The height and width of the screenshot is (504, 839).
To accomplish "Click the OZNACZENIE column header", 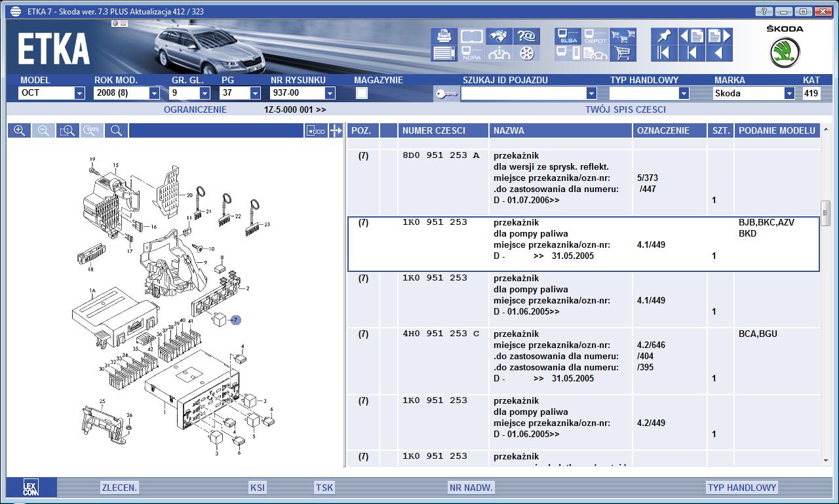I will (x=670, y=130).
